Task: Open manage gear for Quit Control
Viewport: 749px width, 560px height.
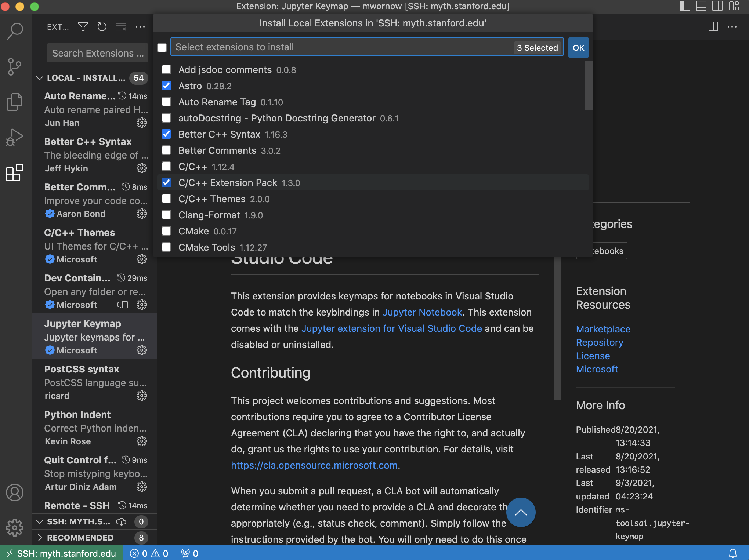Action: click(142, 487)
